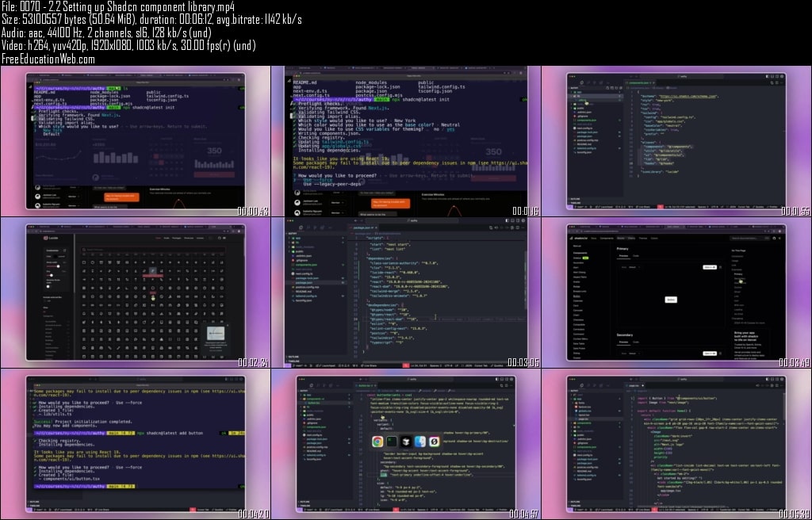Viewport: 812px width, 520px height.
Task: Click copy icon next to Primary preview in 00:03:49
Action: (x=720, y=267)
